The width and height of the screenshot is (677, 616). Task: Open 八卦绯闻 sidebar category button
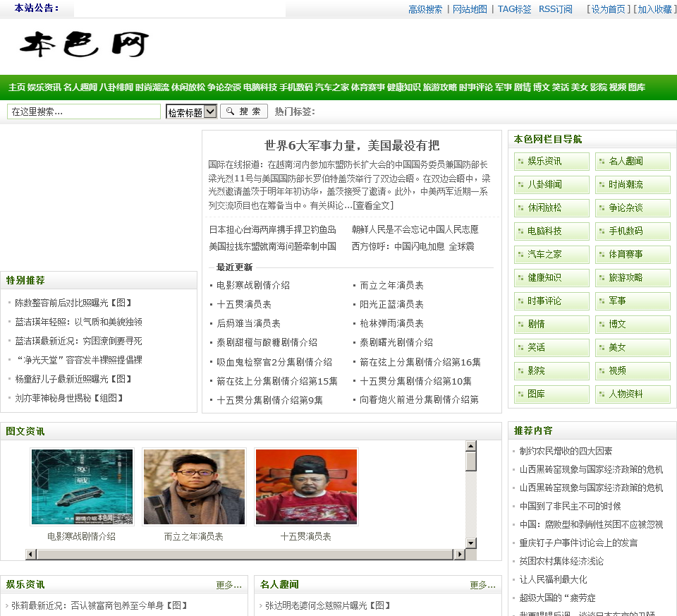point(551,184)
